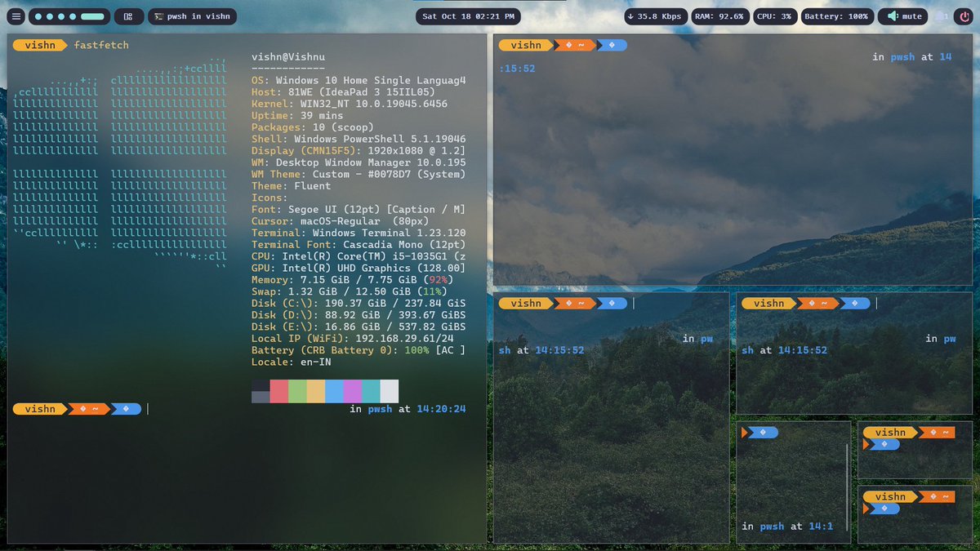Screen dimensions: 980x551
Task: Click the 'Packages: 10 (scoop)' line
Action: (x=313, y=127)
